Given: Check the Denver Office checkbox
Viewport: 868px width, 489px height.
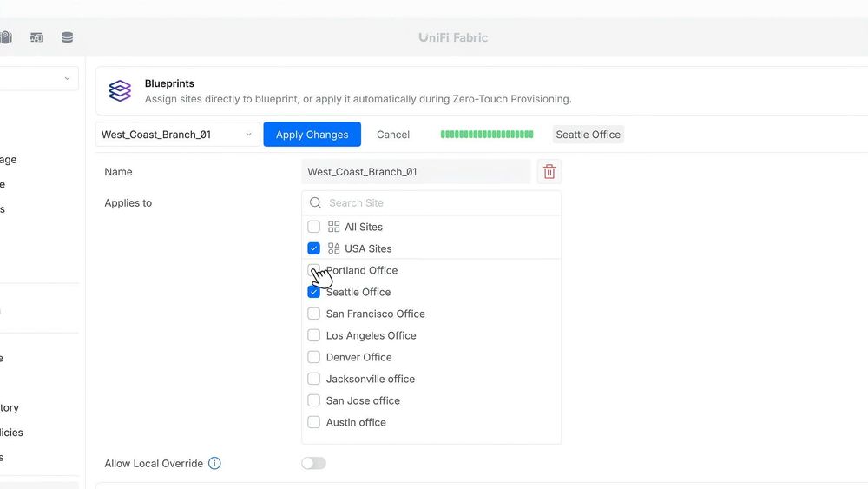Looking at the screenshot, I should [313, 357].
